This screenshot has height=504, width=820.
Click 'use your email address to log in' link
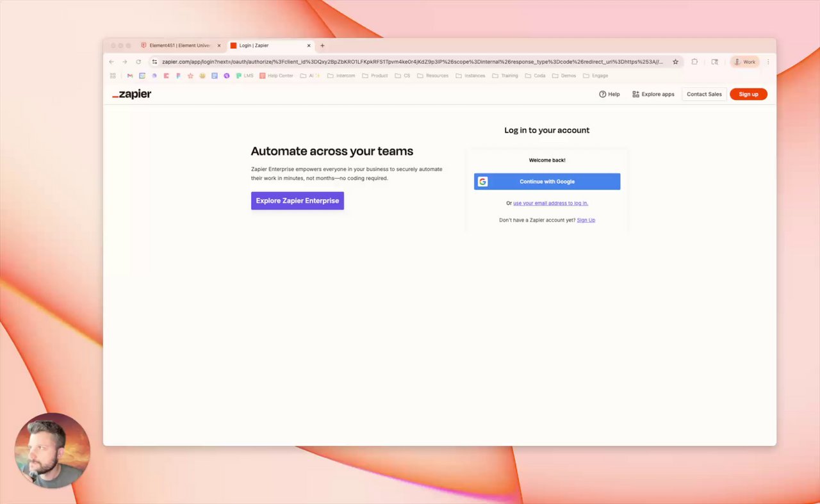tap(550, 203)
